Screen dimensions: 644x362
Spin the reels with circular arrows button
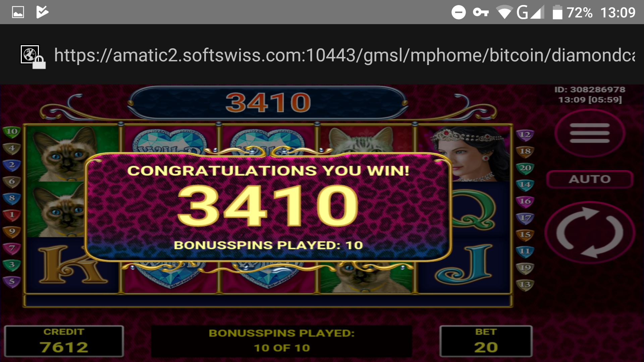tap(590, 232)
